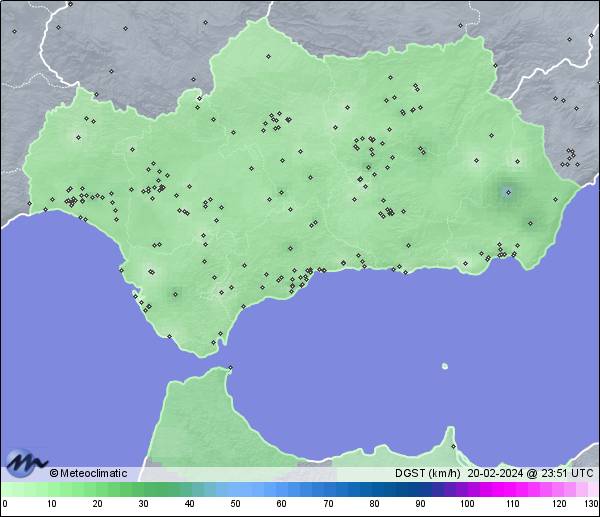Click the scale start value 0
600x517 pixels.
pos(5,504)
